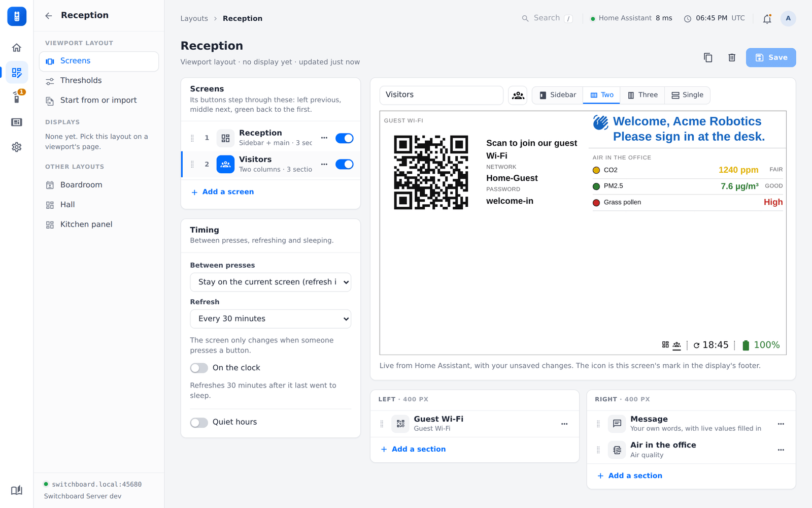Open the Between presses dropdown
Screen dimensions: 812x508
270,282
